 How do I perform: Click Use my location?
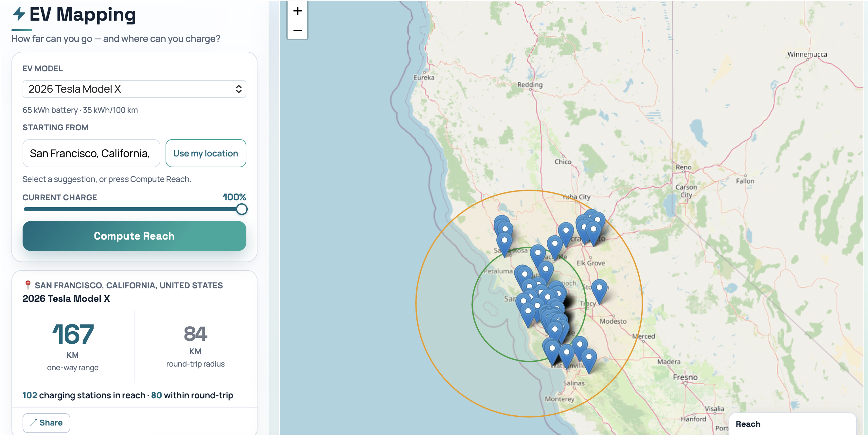point(205,153)
